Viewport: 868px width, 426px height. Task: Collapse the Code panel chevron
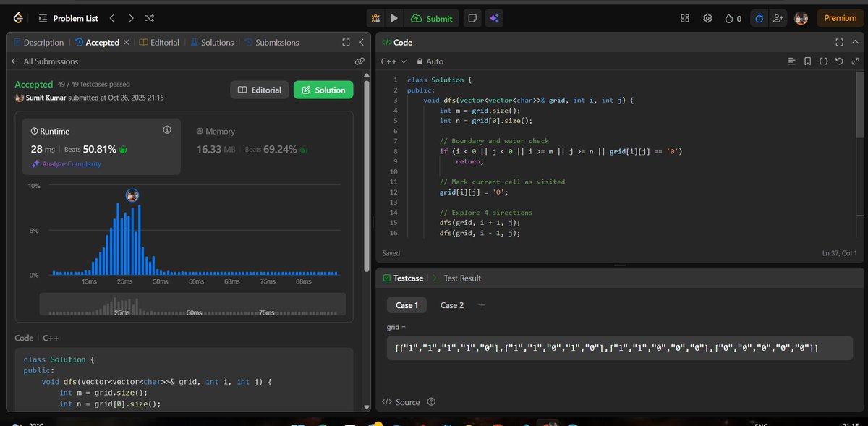pos(856,42)
